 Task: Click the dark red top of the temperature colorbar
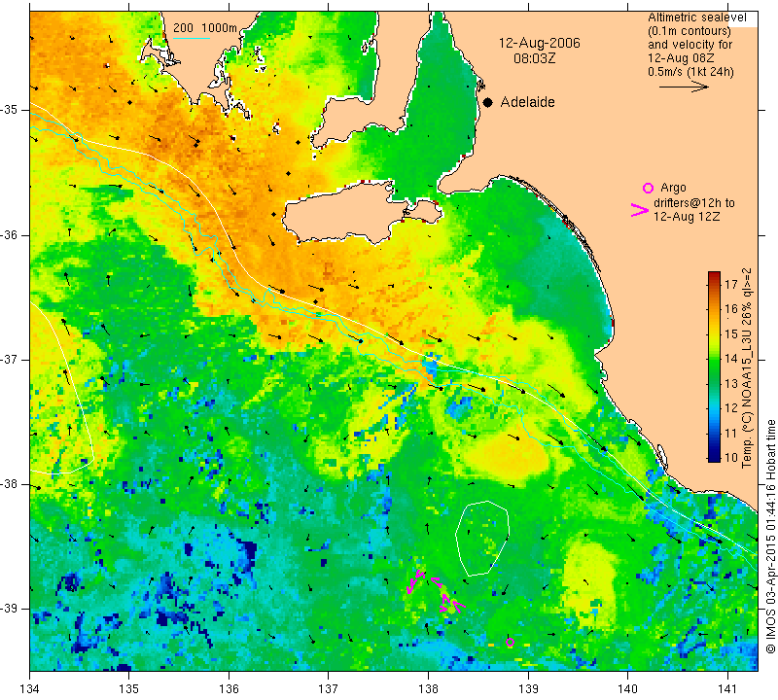tap(714, 275)
